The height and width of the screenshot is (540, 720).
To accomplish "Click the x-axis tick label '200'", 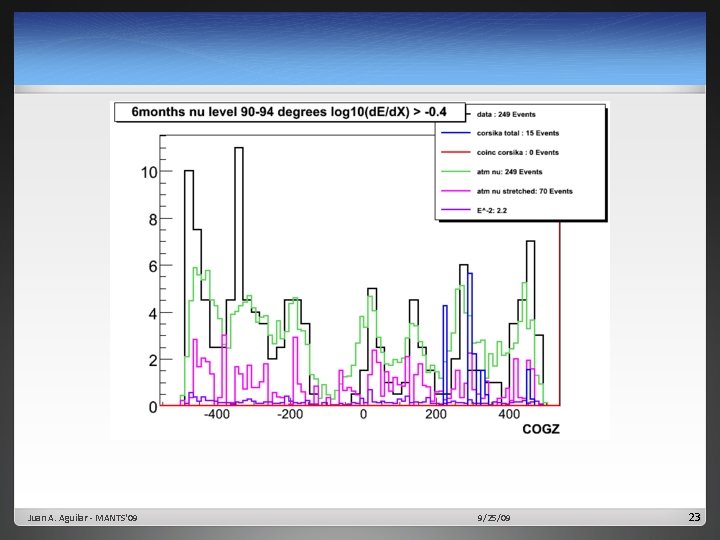I will pos(436,414).
